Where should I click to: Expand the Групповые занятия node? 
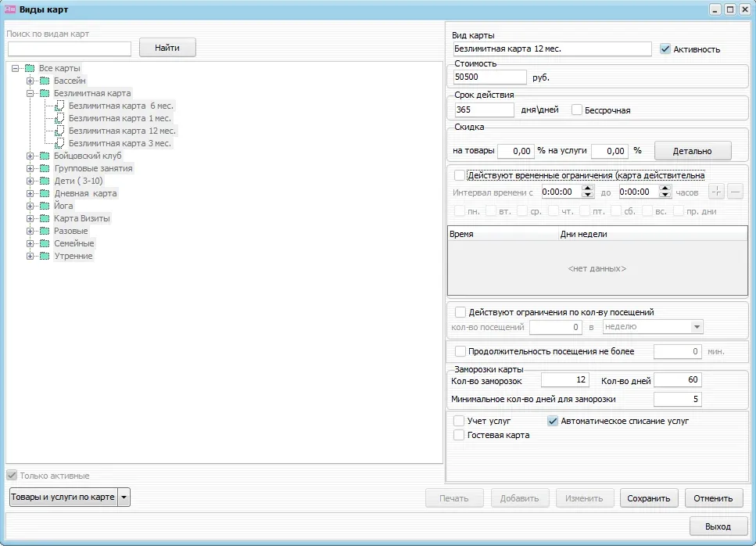point(30,168)
